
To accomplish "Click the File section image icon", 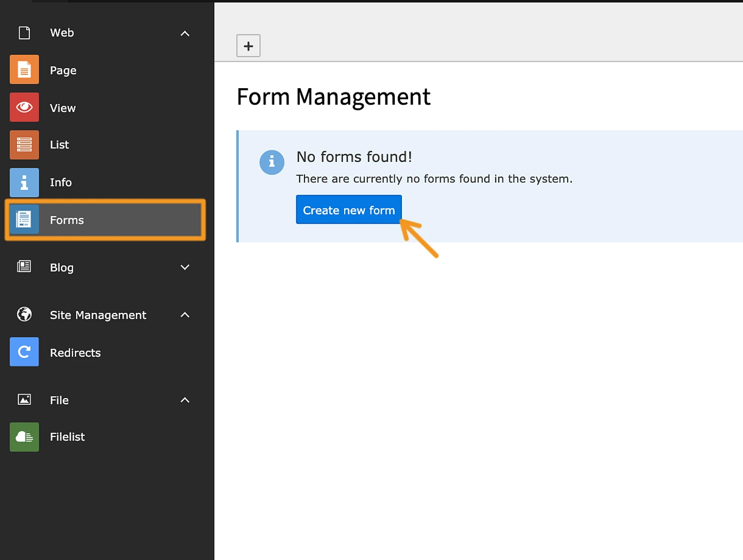I will point(24,400).
